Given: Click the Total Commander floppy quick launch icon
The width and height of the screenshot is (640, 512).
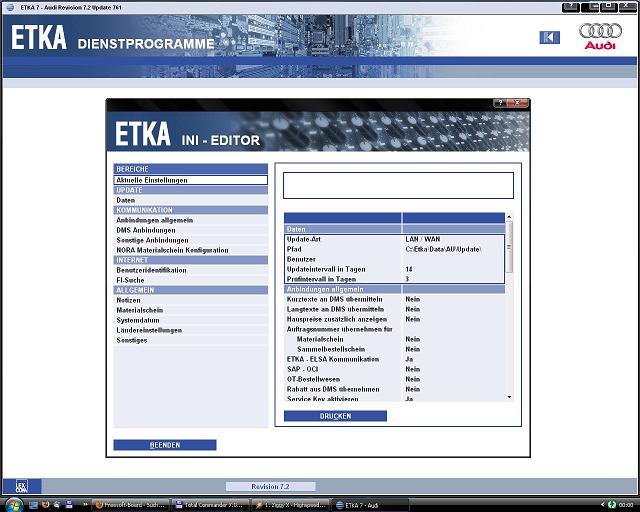Looking at the screenshot, I should tap(69, 505).
